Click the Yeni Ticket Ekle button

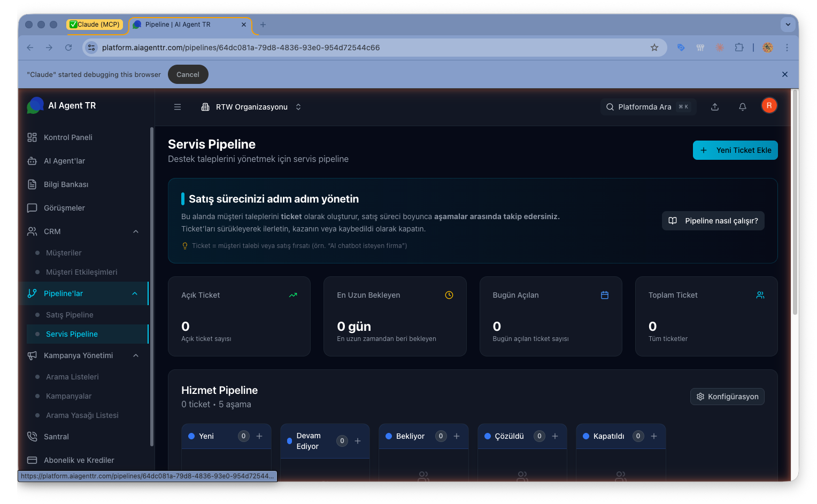(x=735, y=150)
